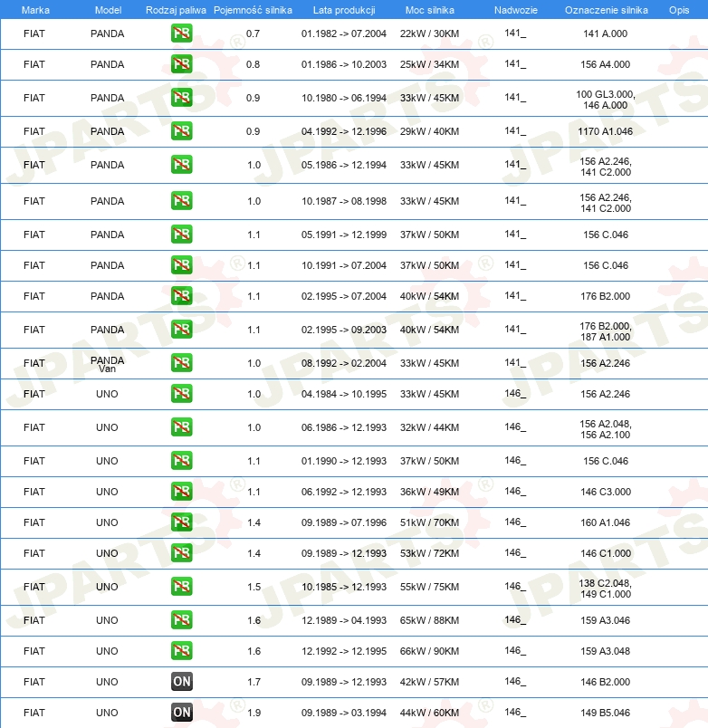Viewport: 708px width, 728px height.
Task: Click the petrol icon in the 100 GL3.000 row
Action: [x=181, y=98]
